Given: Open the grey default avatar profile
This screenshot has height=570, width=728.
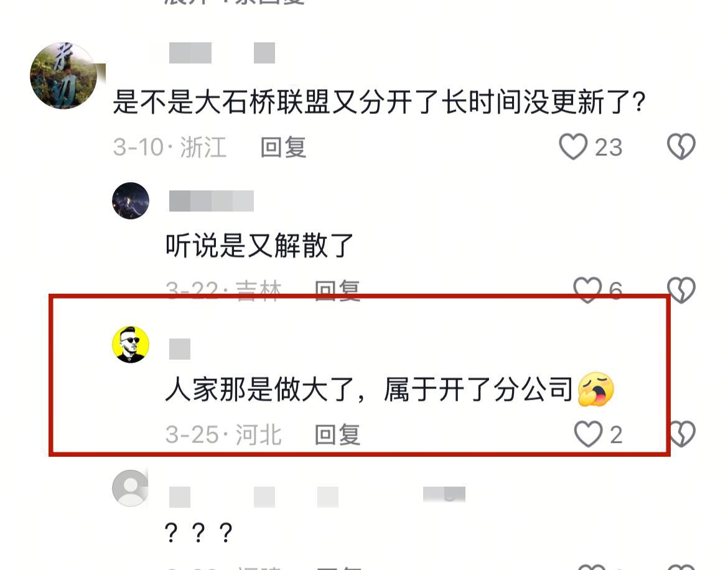Looking at the screenshot, I should [131, 488].
